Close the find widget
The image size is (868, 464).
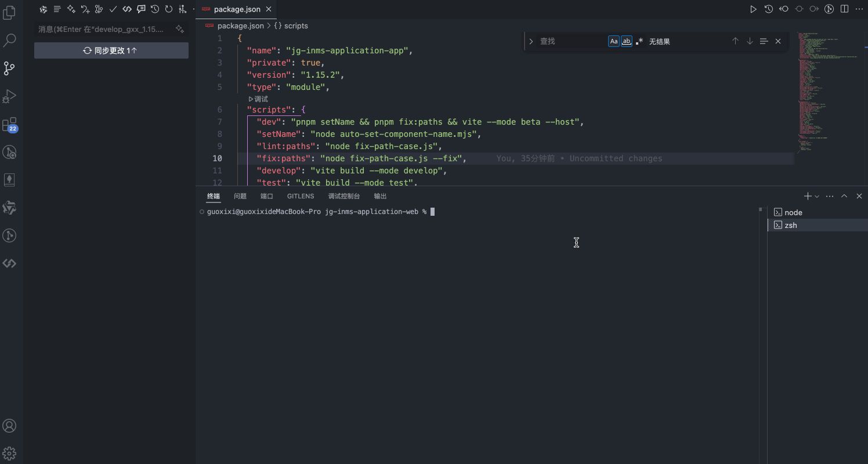(778, 41)
